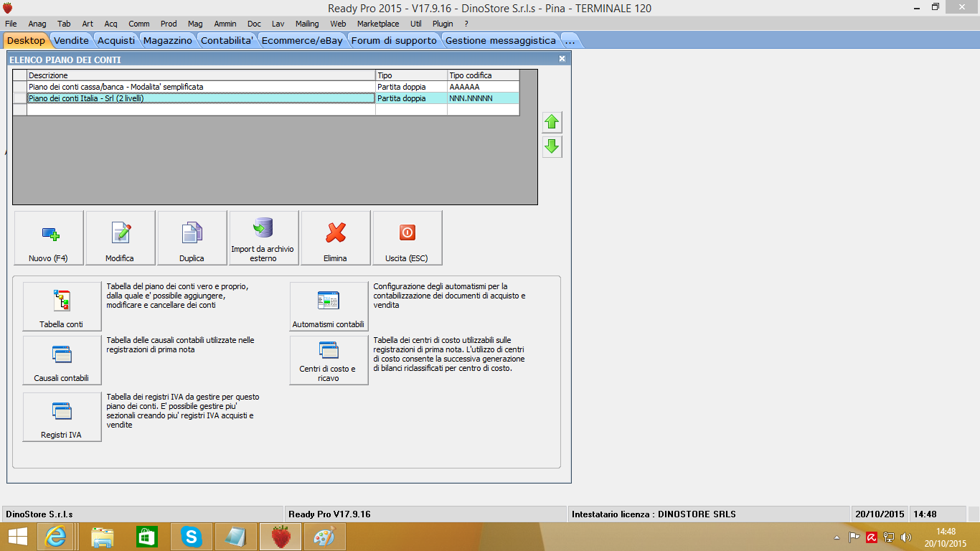The height and width of the screenshot is (551, 980).
Task: Switch to the Contabilita' tab
Action: [227, 40]
